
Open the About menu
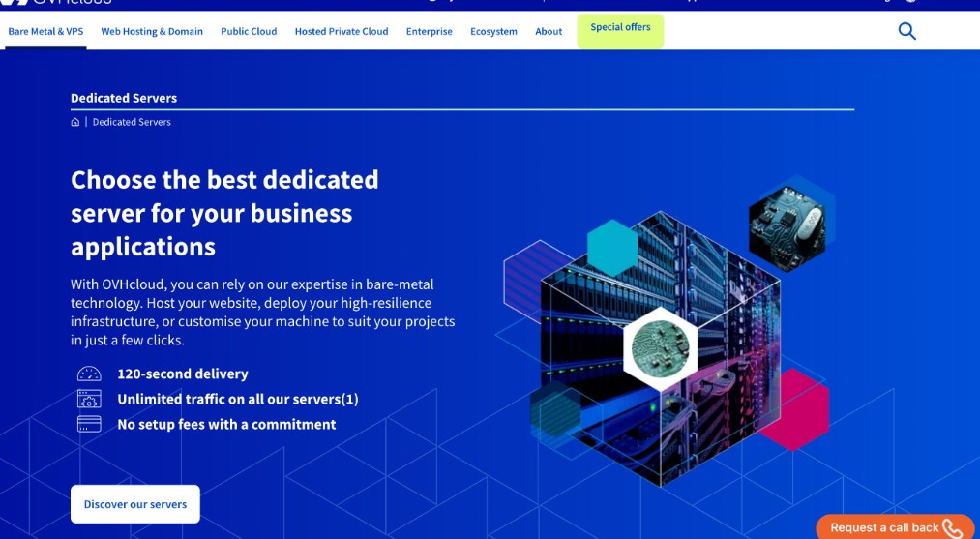point(549,31)
